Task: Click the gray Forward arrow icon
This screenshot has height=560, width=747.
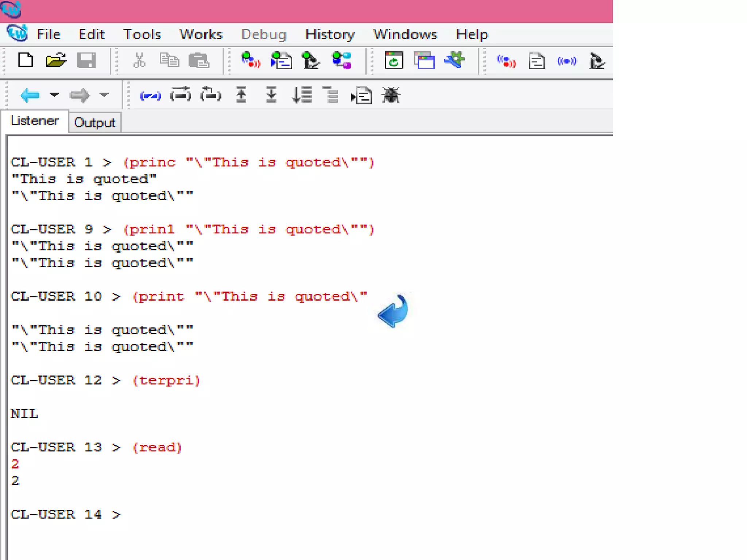Action: click(x=80, y=96)
